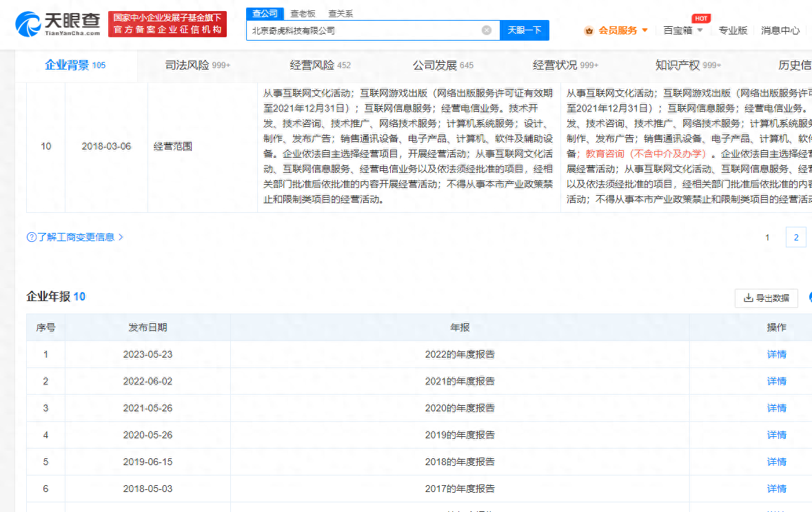This screenshot has height=512, width=812.
Task: Click the export data download icon
Action: click(748, 298)
